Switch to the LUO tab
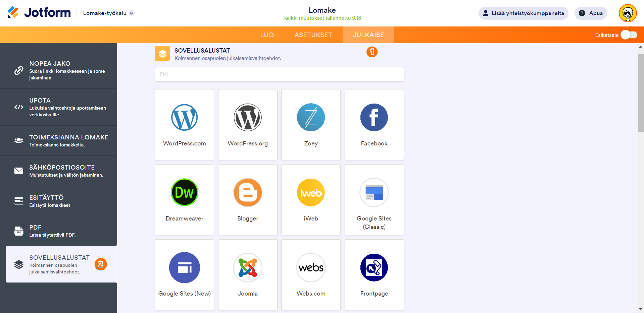The width and height of the screenshot is (644, 313). point(267,35)
